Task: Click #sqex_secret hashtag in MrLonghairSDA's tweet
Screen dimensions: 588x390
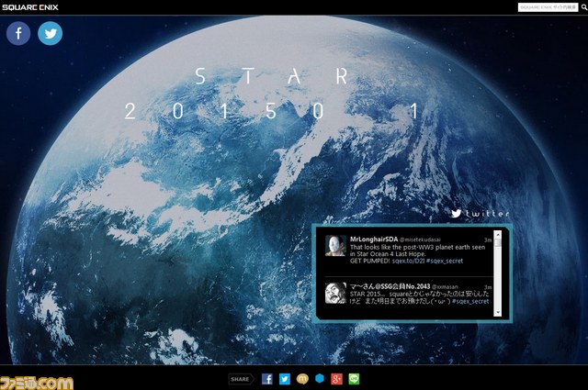Action: (x=445, y=261)
